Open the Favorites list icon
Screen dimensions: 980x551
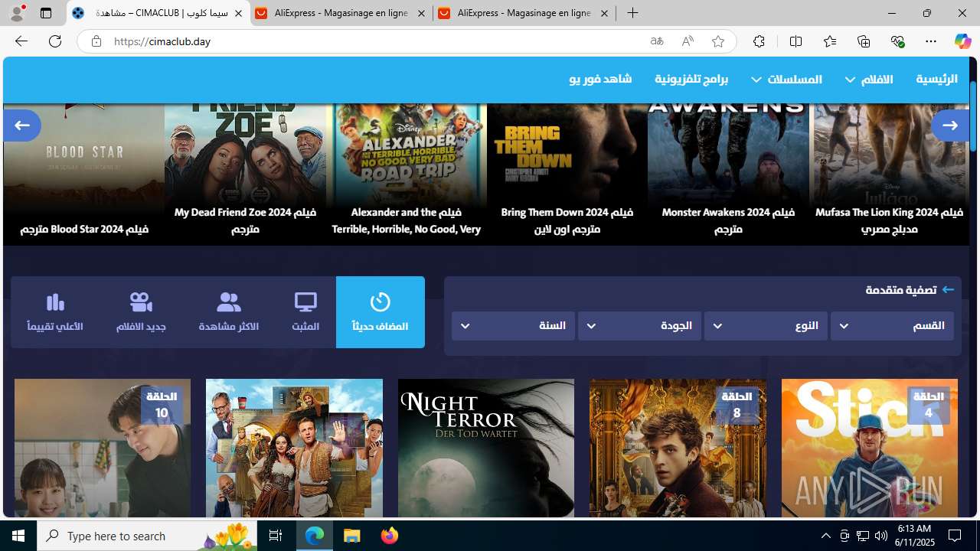coord(830,41)
